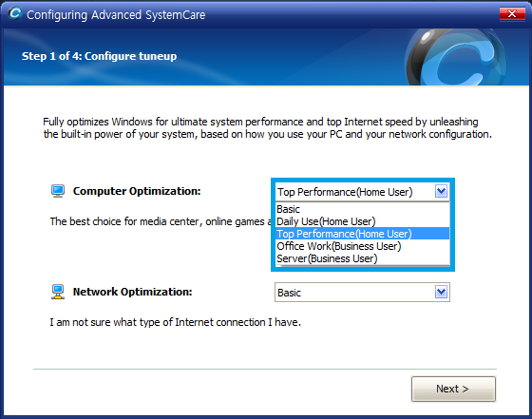Viewport: 532px width, 419px height.
Task: Click the Computer Optimization combo box field
Action: 362,192
